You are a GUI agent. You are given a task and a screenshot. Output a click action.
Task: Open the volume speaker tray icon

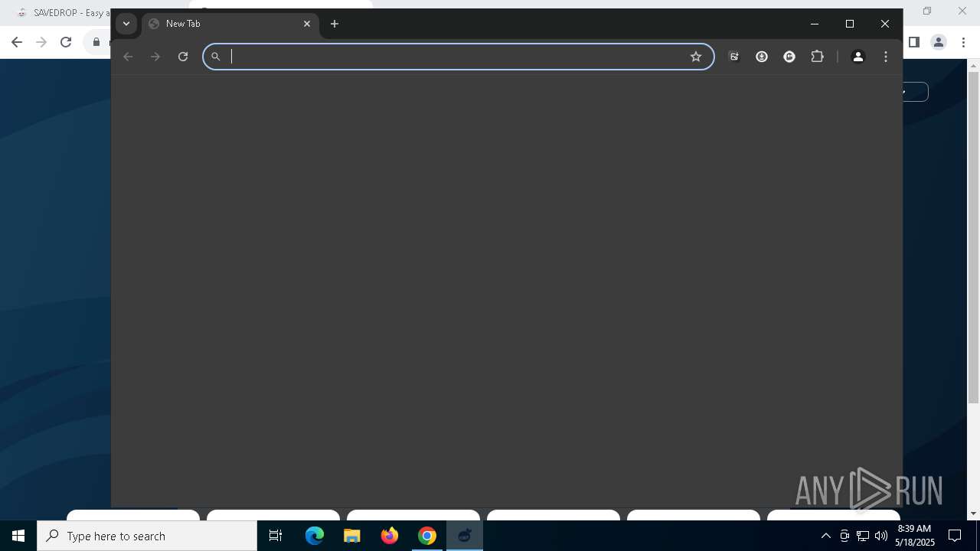(x=881, y=536)
